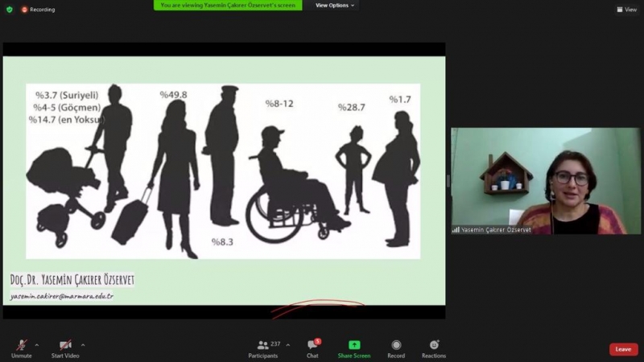This screenshot has width=644, height=362.
Task: Click the View layout icon at top right
Action: (626, 9)
